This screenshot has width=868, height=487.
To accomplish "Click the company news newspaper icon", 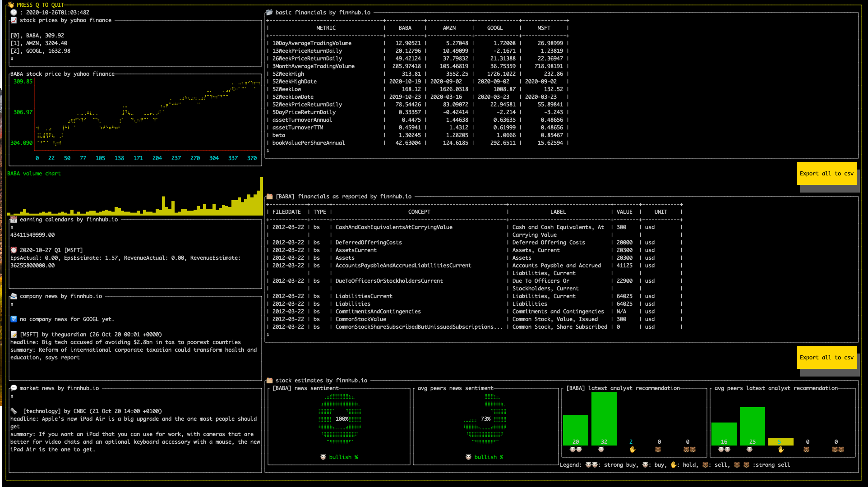I will click(x=14, y=296).
